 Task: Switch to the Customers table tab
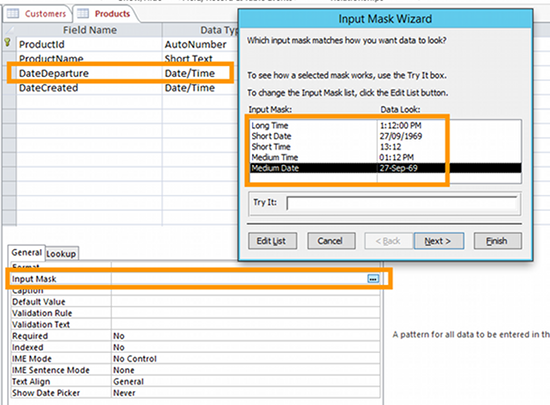pos(37,14)
